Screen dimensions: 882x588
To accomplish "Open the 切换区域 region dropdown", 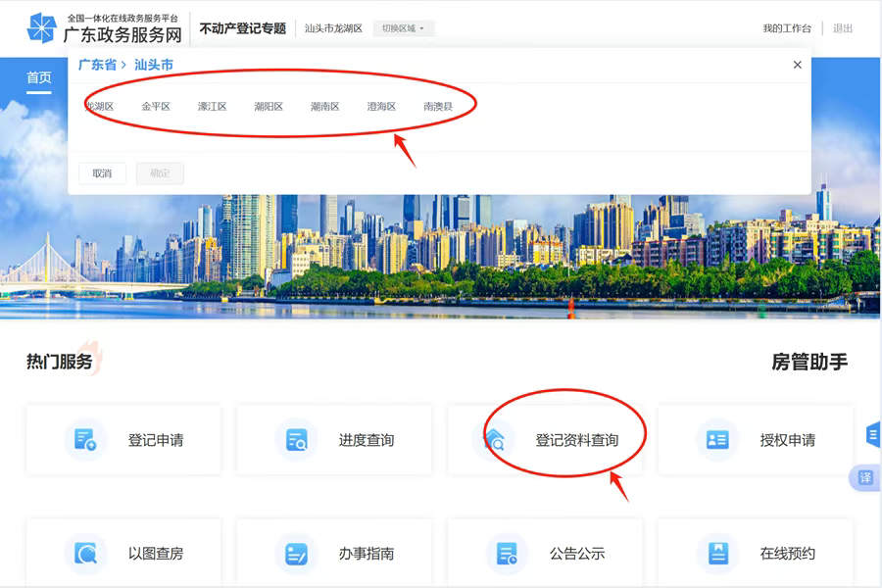I will click(403, 28).
